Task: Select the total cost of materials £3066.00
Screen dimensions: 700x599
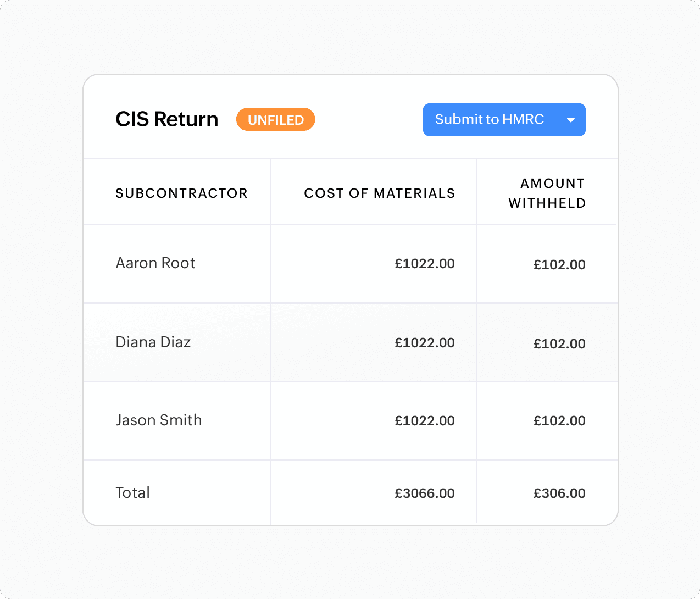Action: [x=425, y=493]
